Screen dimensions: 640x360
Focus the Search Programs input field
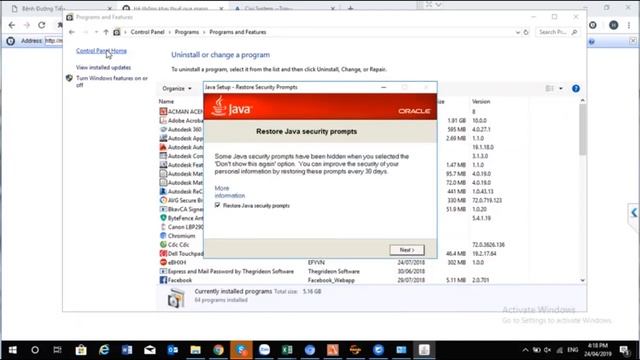pyautogui.click(x=558, y=32)
